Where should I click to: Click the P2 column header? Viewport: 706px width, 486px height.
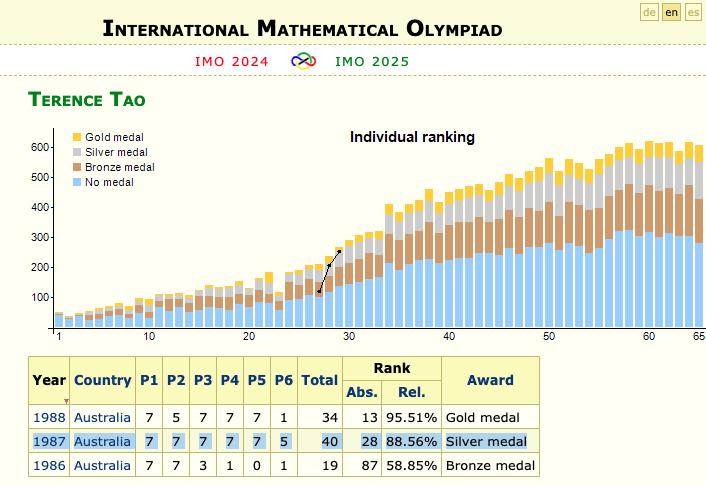click(x=176, y=380)
